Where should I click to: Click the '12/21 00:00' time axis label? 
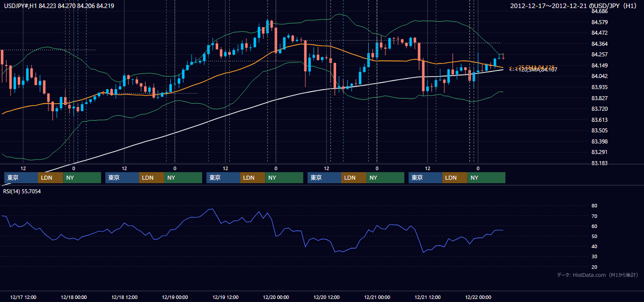coord(377,297)
